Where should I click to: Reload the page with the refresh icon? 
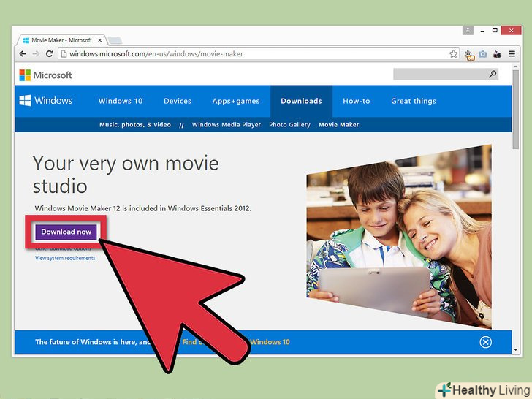49,54
